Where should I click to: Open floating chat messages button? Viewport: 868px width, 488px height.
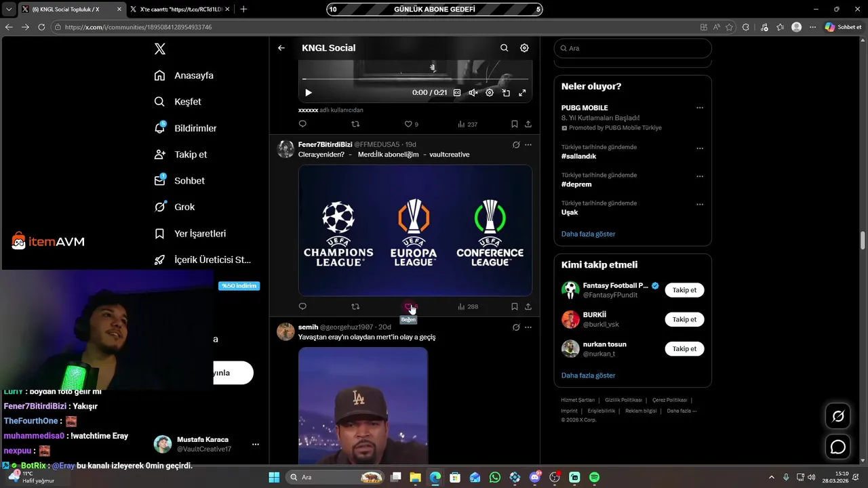[x=838, y=447]
